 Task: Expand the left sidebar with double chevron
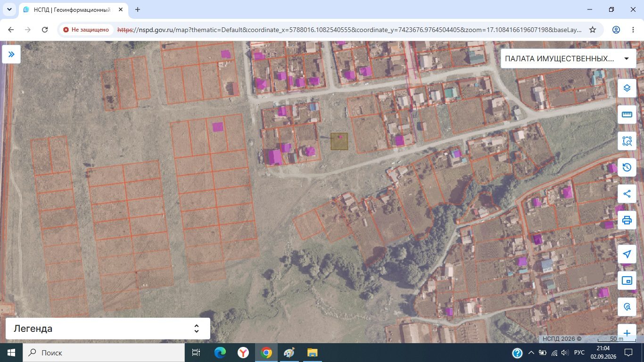[x=11, y=54]
